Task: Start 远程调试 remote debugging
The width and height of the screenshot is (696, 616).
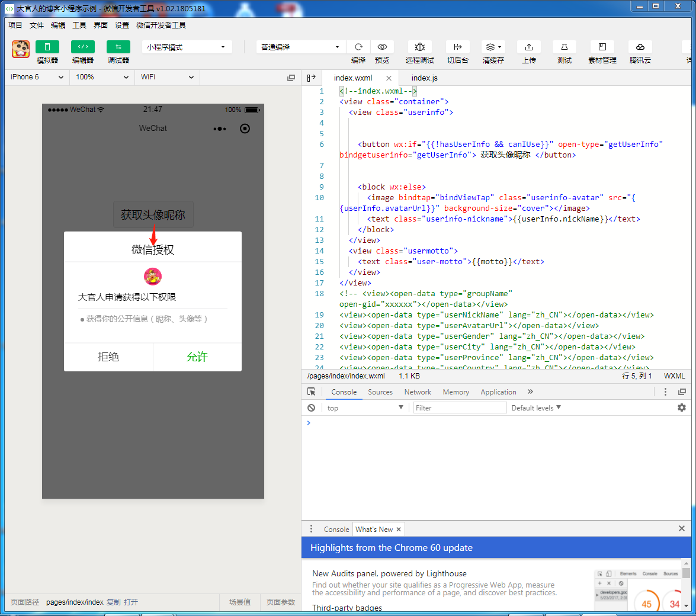Action: click(x=419, y=47)
